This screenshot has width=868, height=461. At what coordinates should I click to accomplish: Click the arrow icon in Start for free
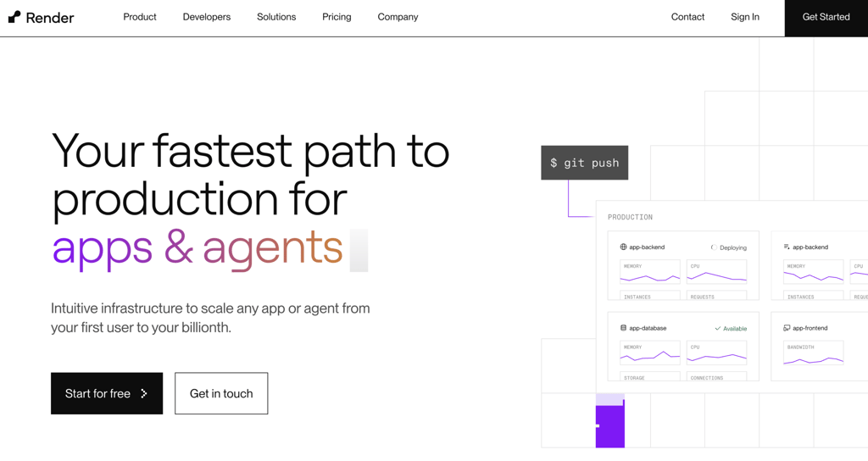point(144,393)
